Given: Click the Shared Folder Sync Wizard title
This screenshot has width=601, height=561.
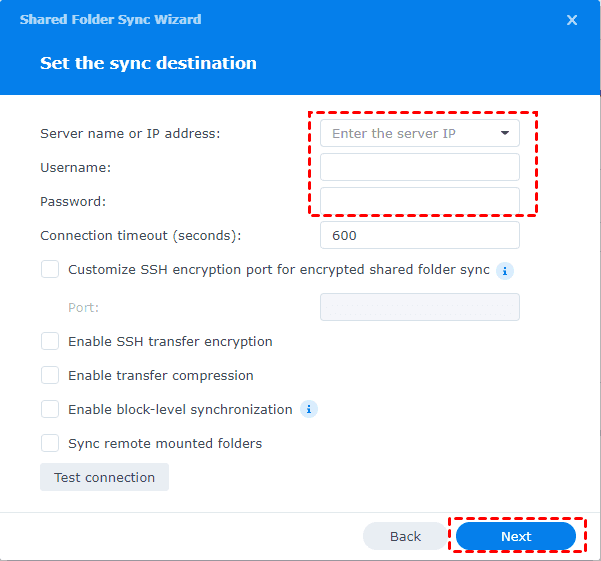Looking at the screenshot, I should pos(110,20).
